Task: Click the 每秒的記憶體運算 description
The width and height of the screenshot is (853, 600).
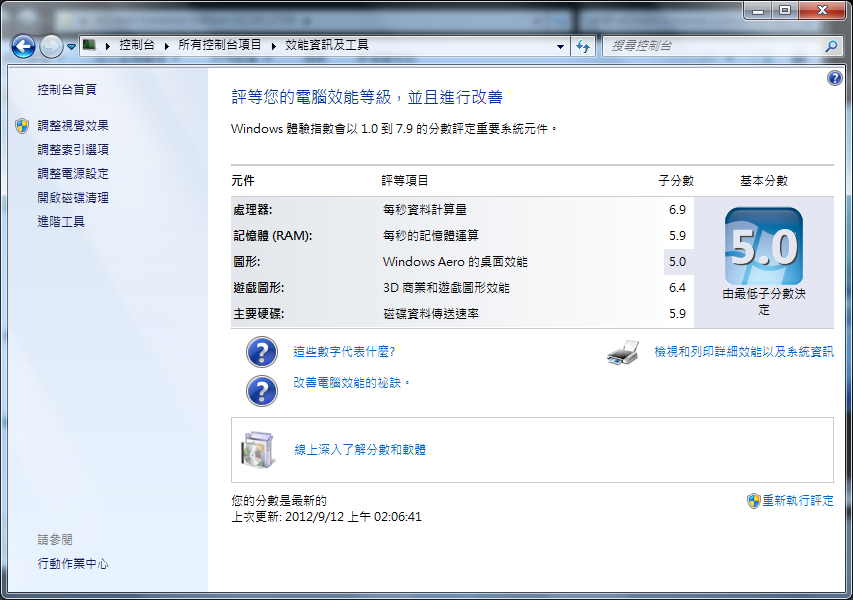Action: (x=431, y=236)
